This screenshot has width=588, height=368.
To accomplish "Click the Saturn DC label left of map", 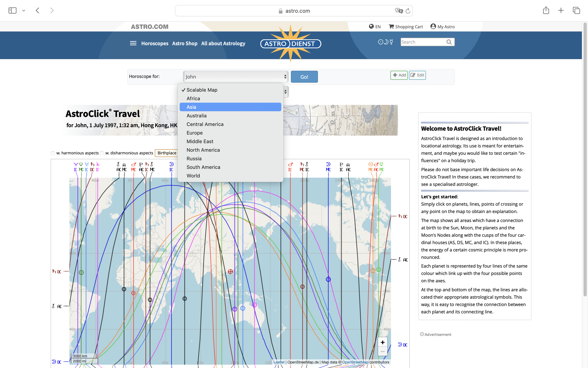I will [x=57, y=271].
